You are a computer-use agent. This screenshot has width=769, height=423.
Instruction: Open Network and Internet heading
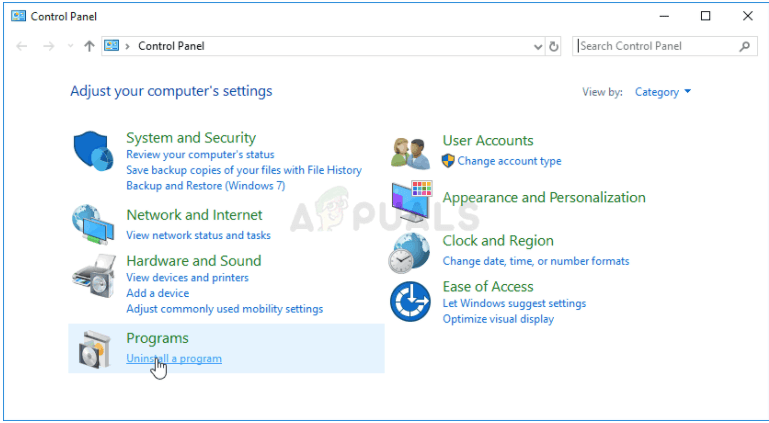click(x=194, y=215)
